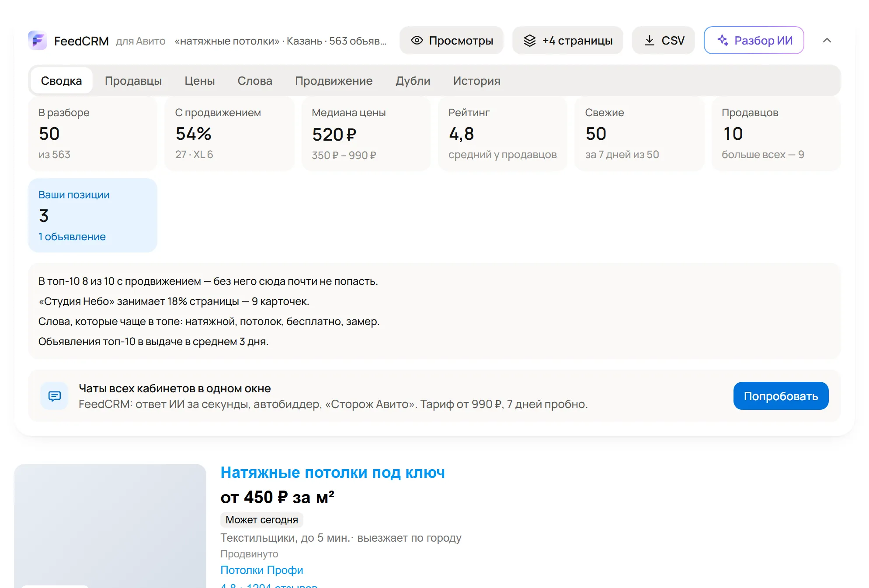
Task: Click the Свежие 50 card
Action: pos(640,134)
